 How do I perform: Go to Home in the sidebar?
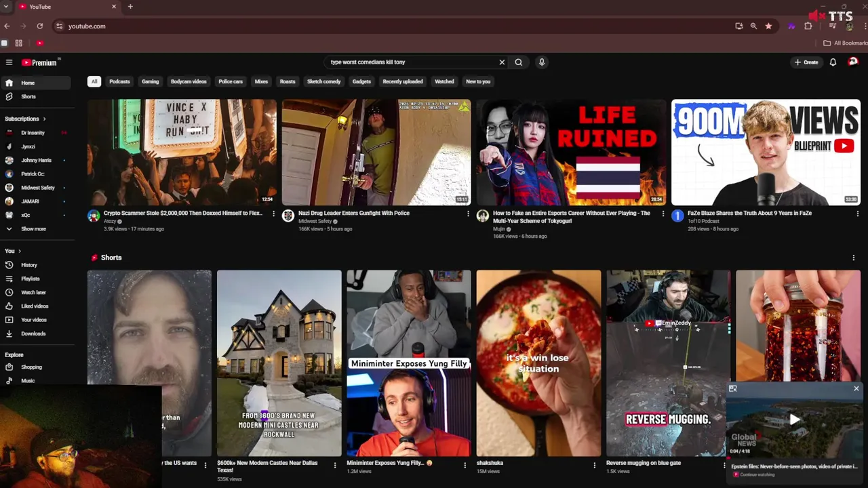click(35, 83)
